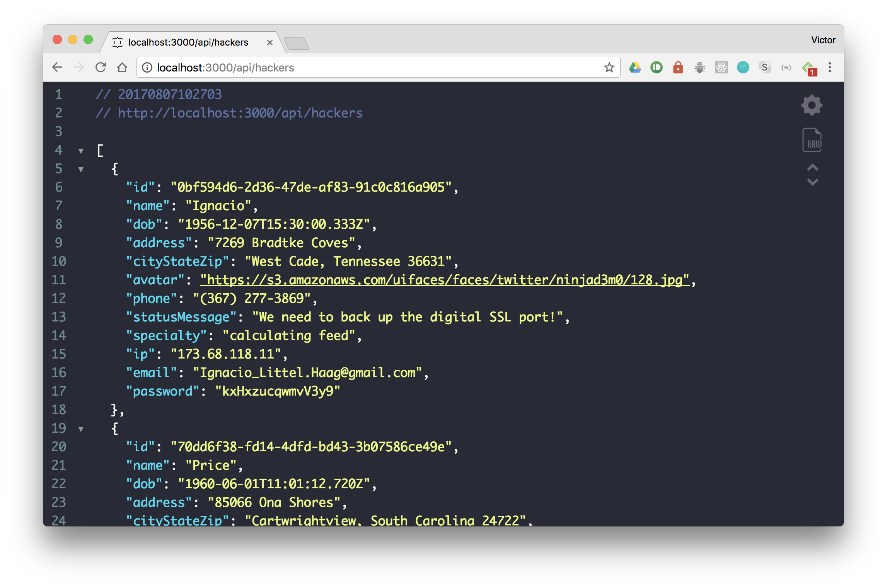
Task: Collapse the root array on line 4
Action: (81, 151)
